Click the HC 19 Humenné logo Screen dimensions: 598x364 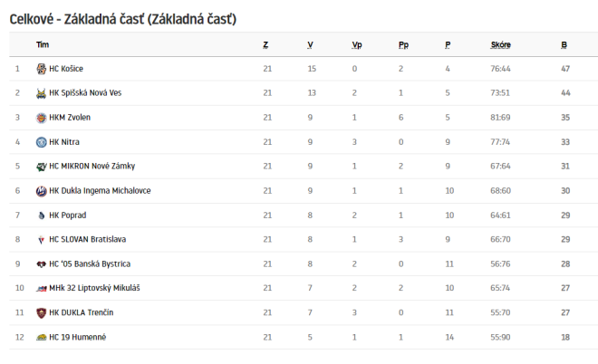click(41, 338)
